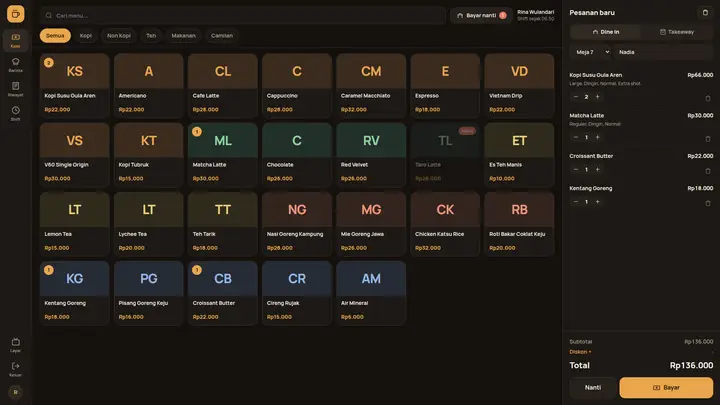This screenshot has width=720, height=405.
Task: Add V60 Single Origin to the order
Action: point(74,155)
